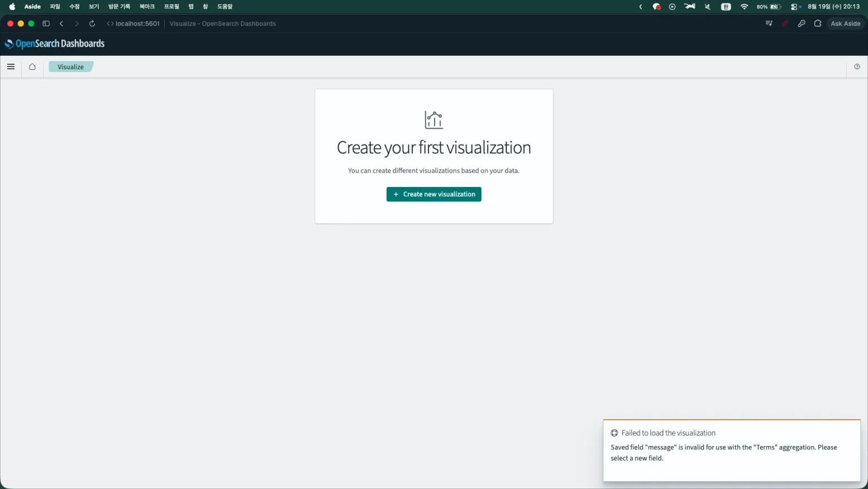868x489 pixels.
Task: Click the Ask Aside button
Action: click(845, 23)
